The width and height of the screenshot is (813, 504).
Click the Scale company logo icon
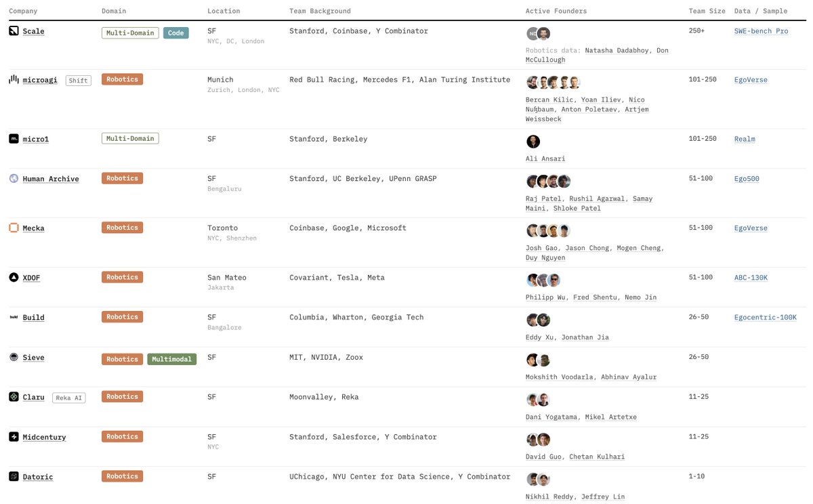14,30
